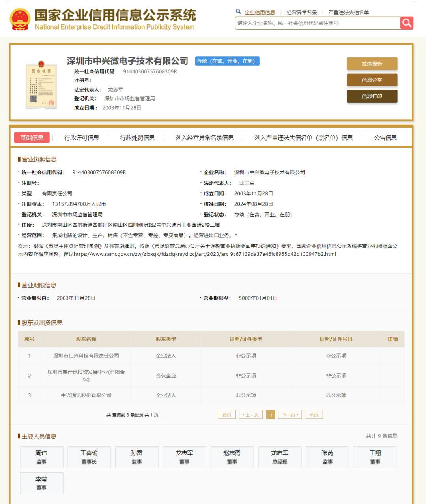Click the 主要人员信息 section heading
426x504 pixels.
point(39,436)
